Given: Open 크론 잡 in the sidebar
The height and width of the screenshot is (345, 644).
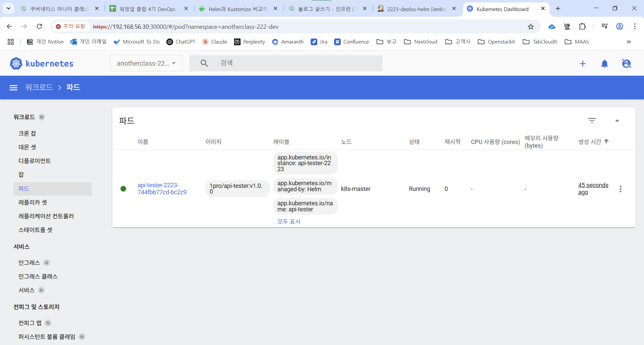Looking at the screenshot, I should (x=27, y=133).
